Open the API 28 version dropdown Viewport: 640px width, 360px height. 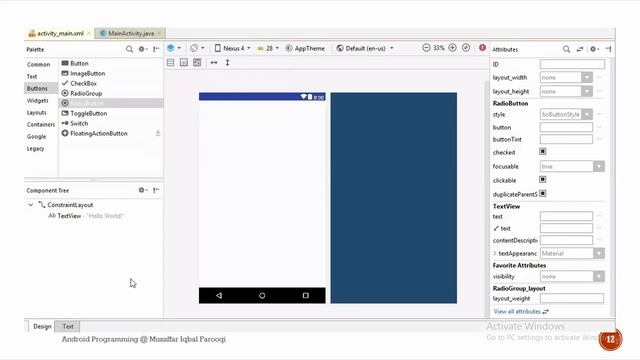coord(268,48)
